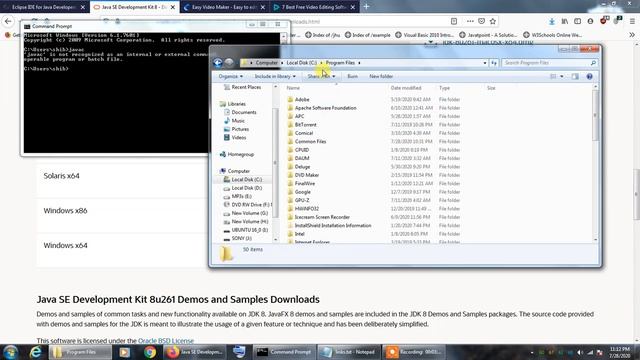The image size is (640, 360).
Task: Select UBUNTU 16_0 drive in navigation pane
Action: coord(249,230)
